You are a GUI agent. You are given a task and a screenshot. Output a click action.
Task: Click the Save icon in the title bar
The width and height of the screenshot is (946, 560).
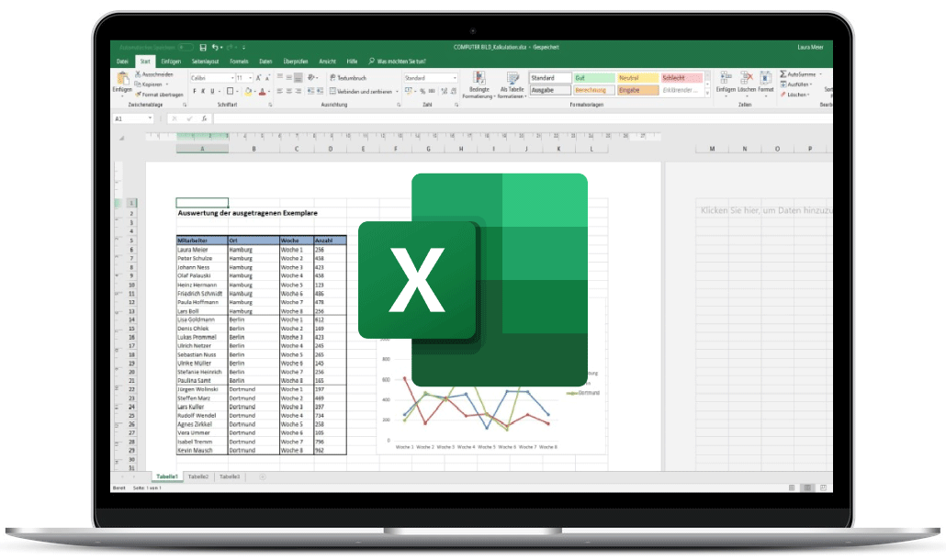(x=203, y=47)
